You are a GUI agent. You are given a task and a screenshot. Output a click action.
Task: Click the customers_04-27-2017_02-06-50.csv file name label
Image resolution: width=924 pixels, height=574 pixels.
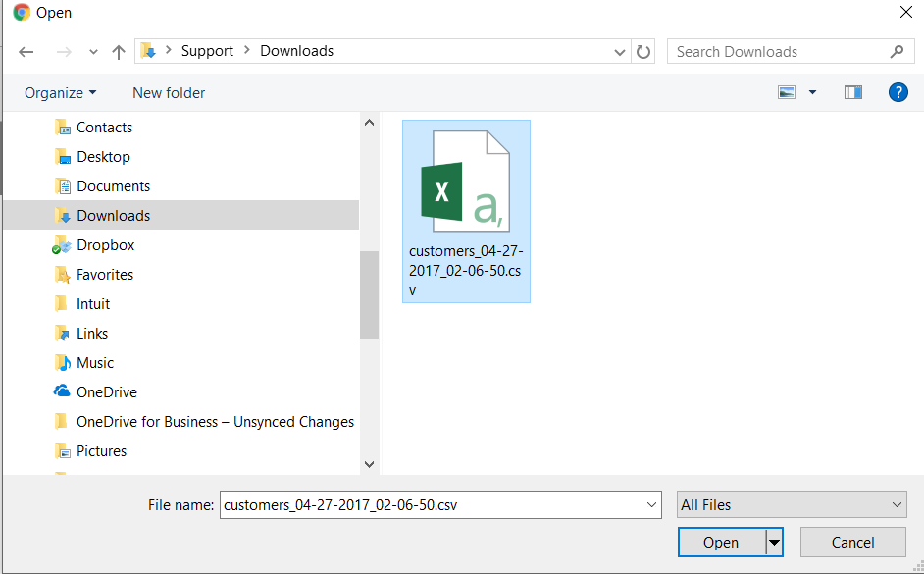coord(466,271)
